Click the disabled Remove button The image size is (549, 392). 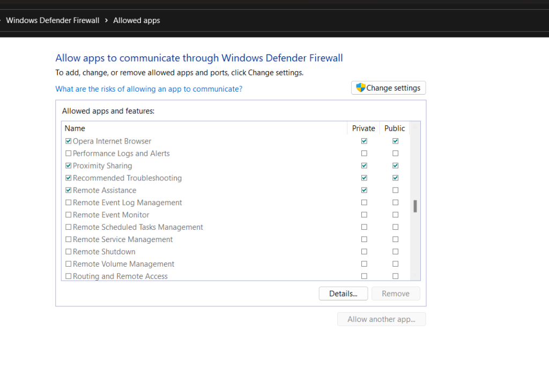click(396, 293)
